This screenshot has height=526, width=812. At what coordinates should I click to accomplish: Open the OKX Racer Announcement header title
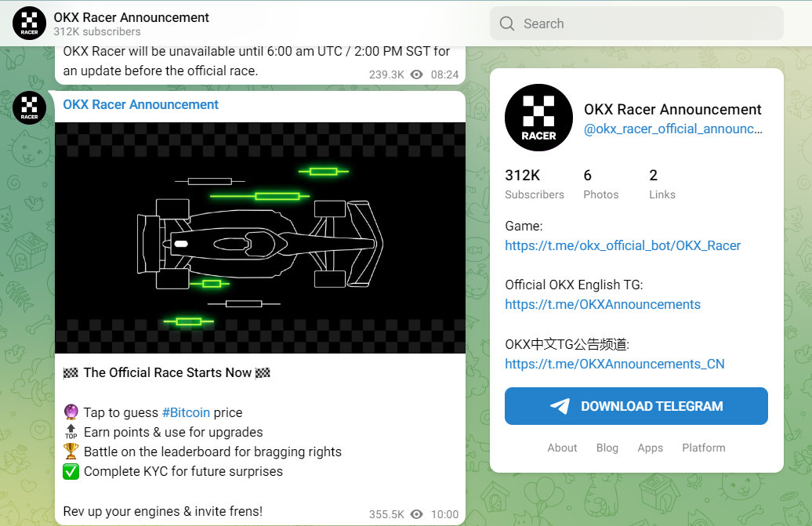click(131, 17)
